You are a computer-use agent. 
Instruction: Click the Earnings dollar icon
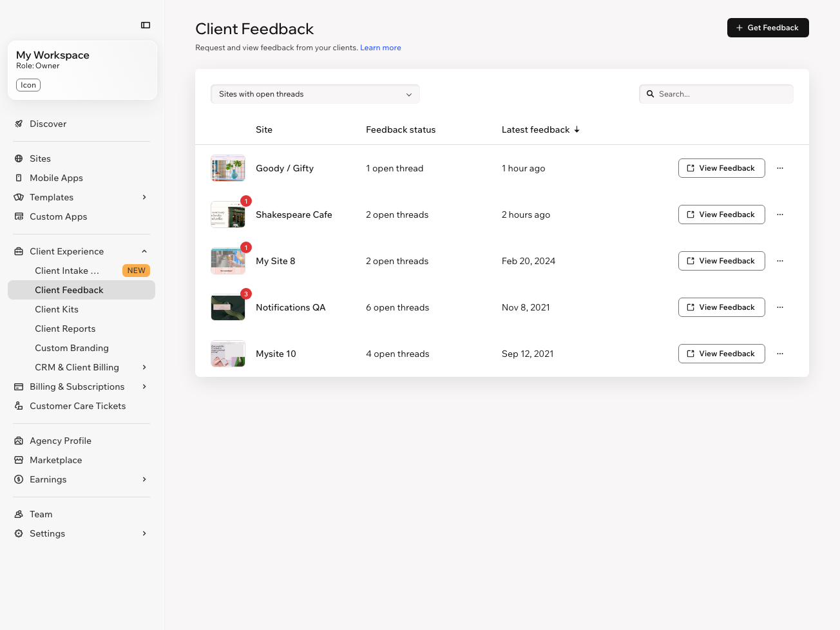click(x=19, y=479)
